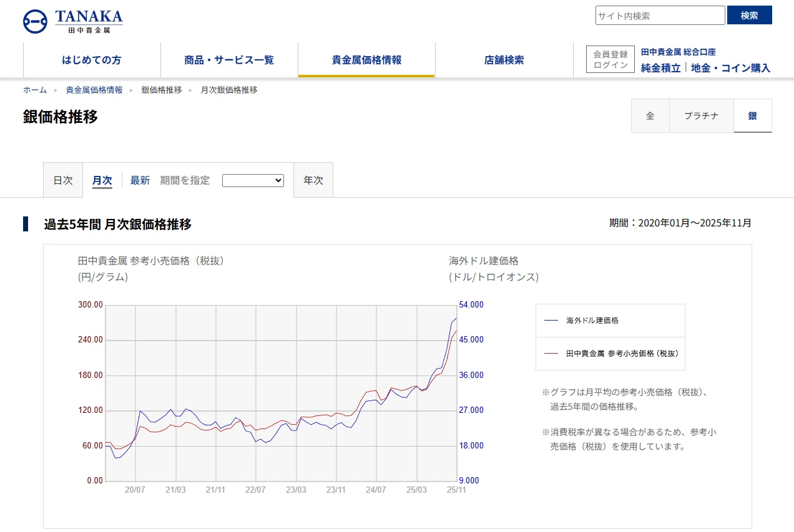Switch to the プラチナ tab
Image resolution: width=794 pixels, height=532 pixels.
click(x=701, y=116)
